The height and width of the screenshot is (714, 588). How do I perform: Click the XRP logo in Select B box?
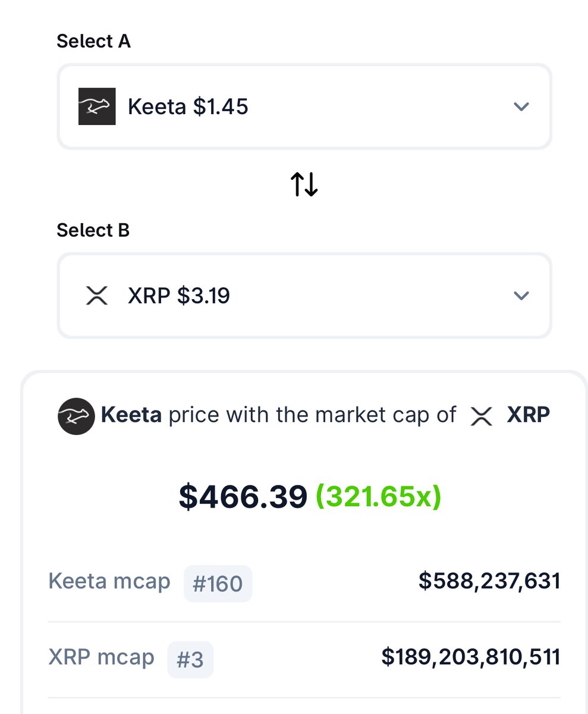pyautogui.click(x=97, y=296)
